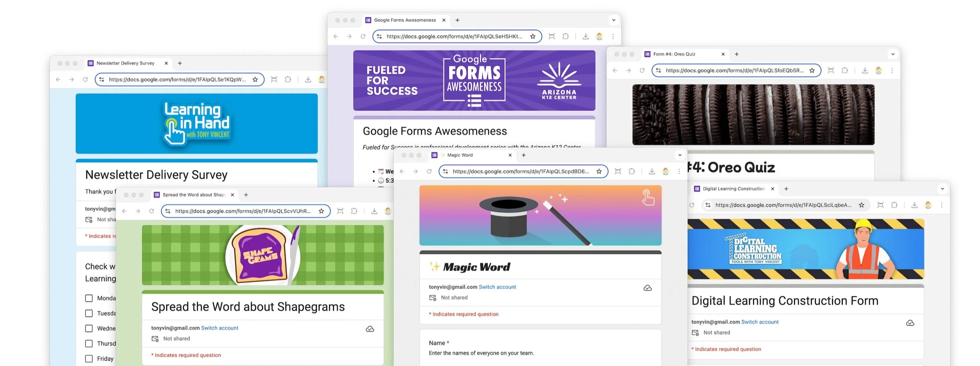This screenshot has height=366, width=980.
Task: Bookmark the Magic Word page using the star icon
Action: [x=599, y=171]
